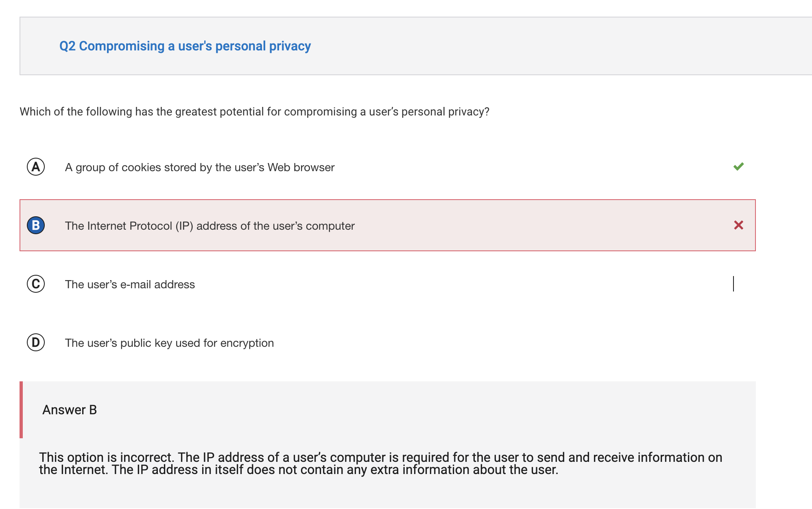Image resolution: width=812 pixels, height=509 pixels.
Task: Choose the Internet Protocol (IP) address answer text
Action: 210,226
